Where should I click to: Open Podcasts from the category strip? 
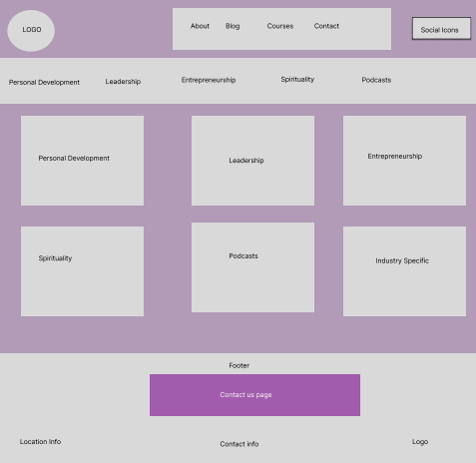(376, 80)
